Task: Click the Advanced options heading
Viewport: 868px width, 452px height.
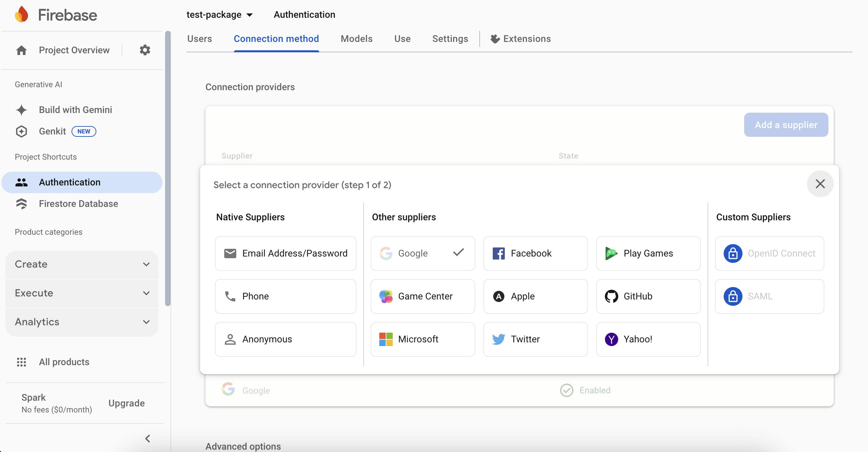Action: pyautogui.click(x=243, y=446)
